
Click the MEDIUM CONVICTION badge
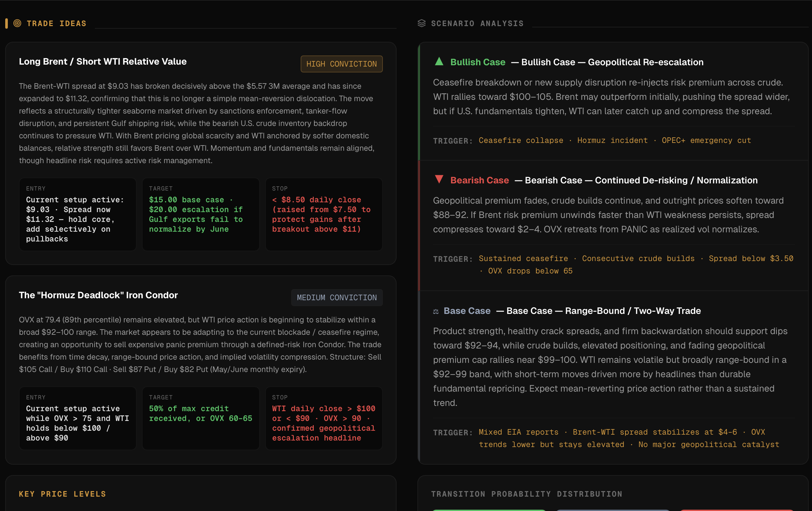(x=337, y=297)
